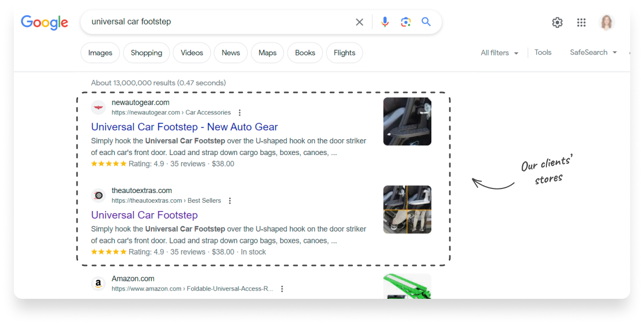Switch to the Images tab

pyautogui.click(x=100, y=53)
